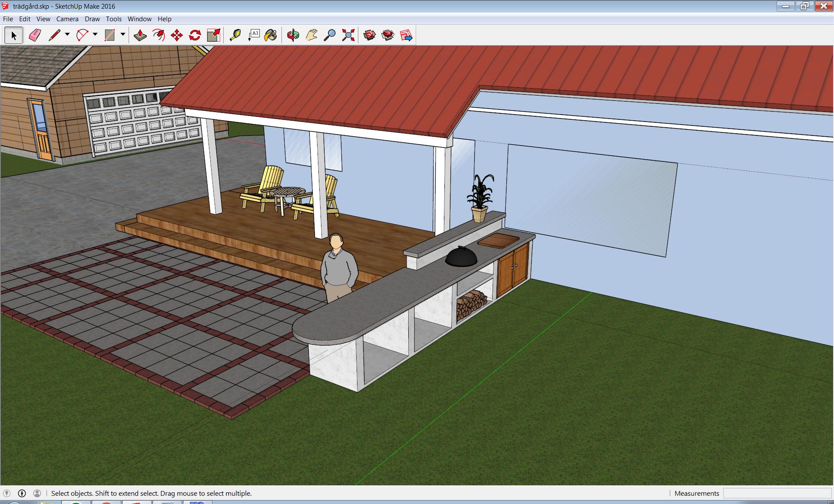Activate the Orbit camera tool
This screenshot has width=834, height=504.
click(293, 35)
